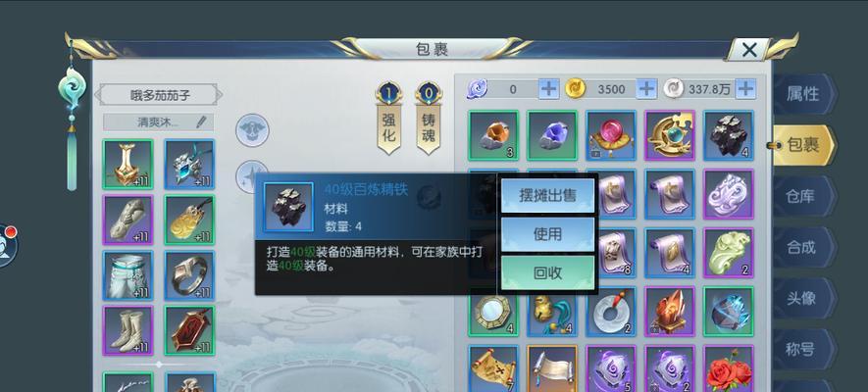This screenshot has height=392, width=868.
Task: Click the red shield equipment slot
Action: click(x=190, y=330)
